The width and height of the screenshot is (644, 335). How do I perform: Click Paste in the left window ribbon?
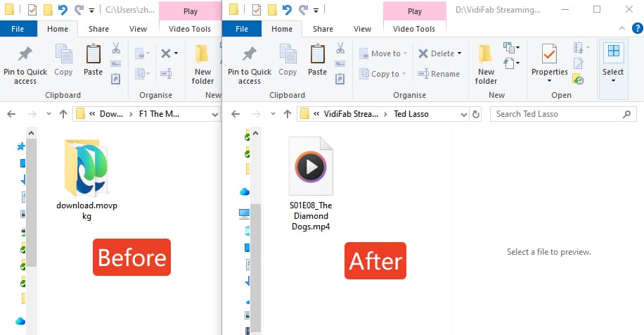[94, 61]
